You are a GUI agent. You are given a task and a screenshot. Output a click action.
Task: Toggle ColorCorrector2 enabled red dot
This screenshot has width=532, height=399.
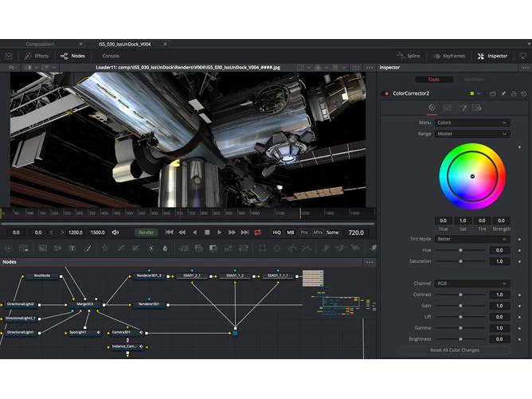coord(386,93)
